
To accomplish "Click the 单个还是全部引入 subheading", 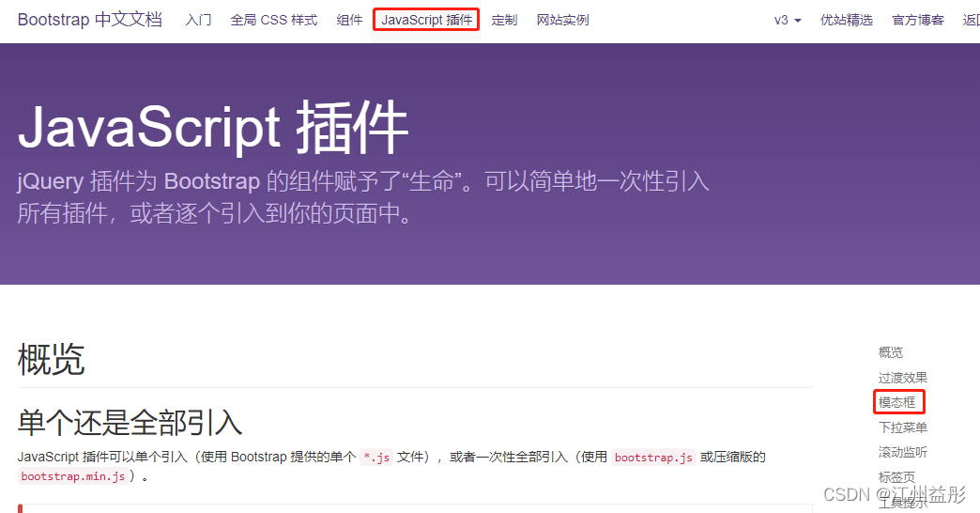I will pyautogui.click(x=130, y=422).
